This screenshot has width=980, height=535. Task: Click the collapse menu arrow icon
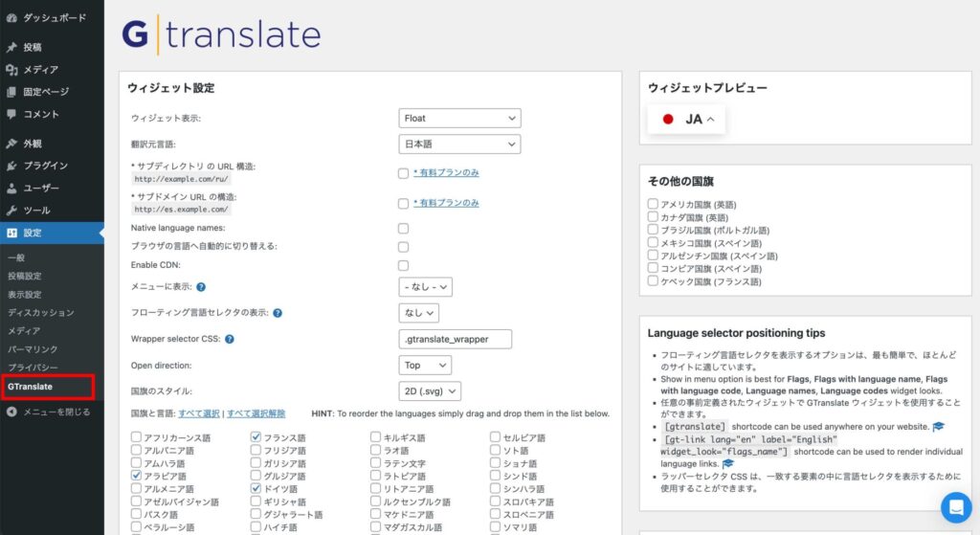click(11, 412)
